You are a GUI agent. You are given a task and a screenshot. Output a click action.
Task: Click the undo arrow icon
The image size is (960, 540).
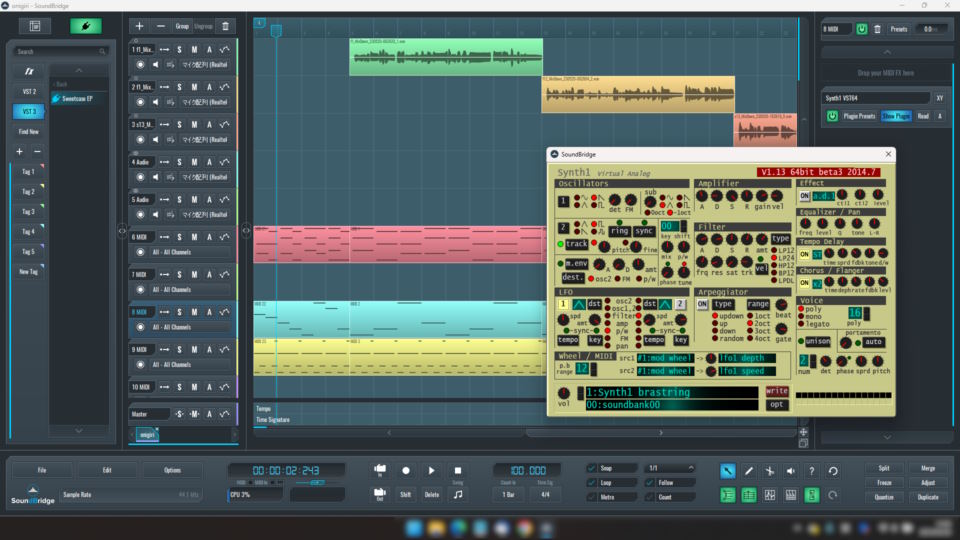coord(833,471)
